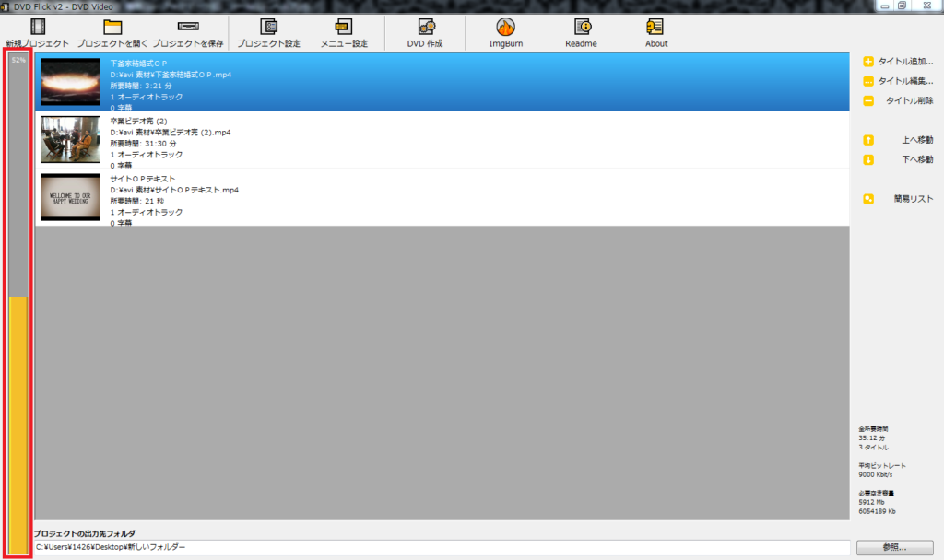Open the Readme document

point(581,33)
